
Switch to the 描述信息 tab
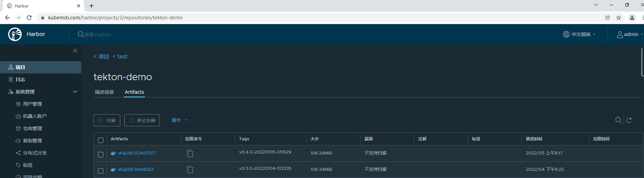pyautogui.click(x=104, y=92)
